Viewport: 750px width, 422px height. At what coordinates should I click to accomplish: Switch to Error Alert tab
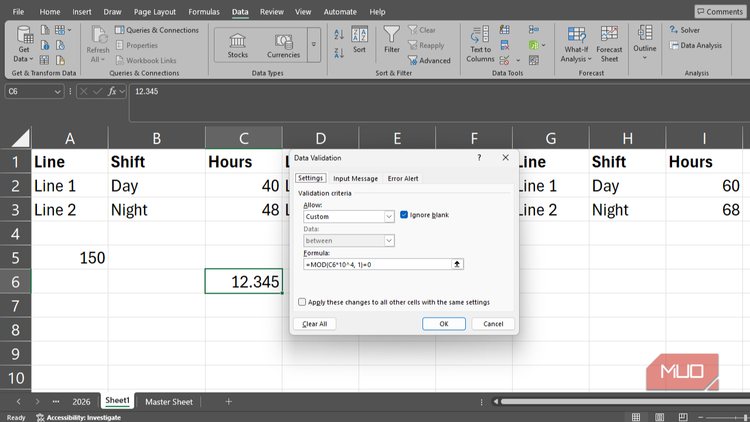point(403,178)
